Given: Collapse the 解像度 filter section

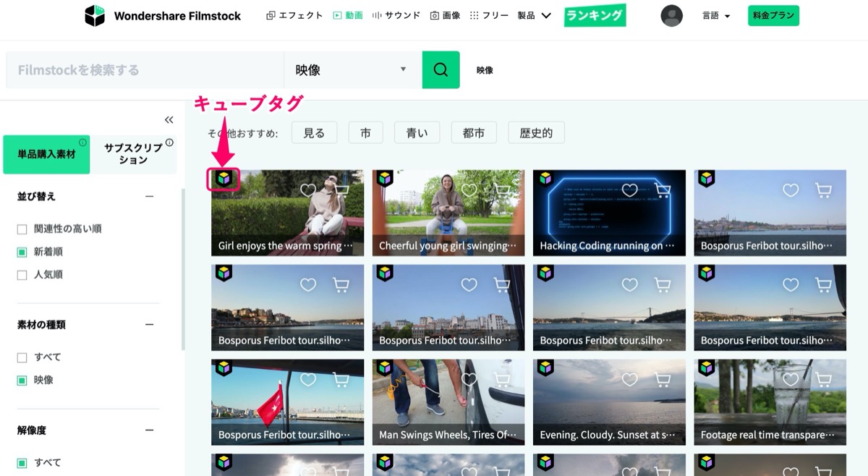Looking at the screenshot, I should point(149,430).
